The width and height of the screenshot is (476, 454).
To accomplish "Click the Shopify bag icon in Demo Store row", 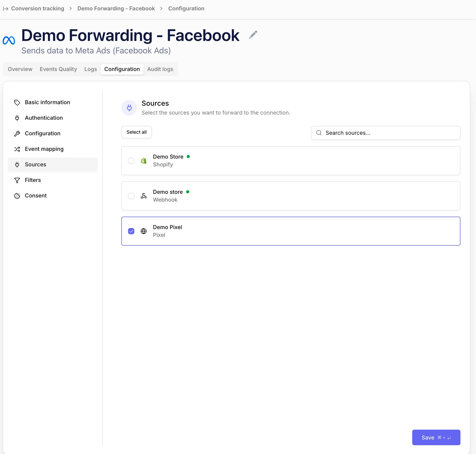I will [144, 161].
